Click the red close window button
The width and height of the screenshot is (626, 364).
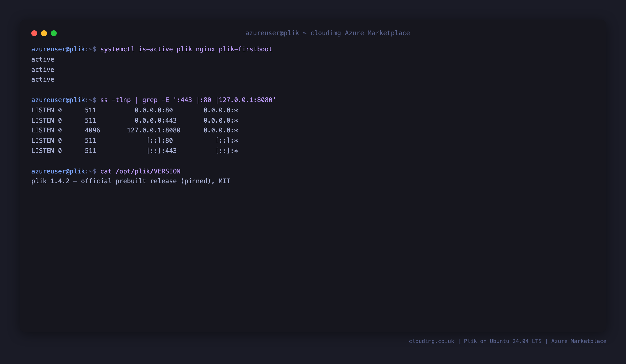(x=34, y=33)
